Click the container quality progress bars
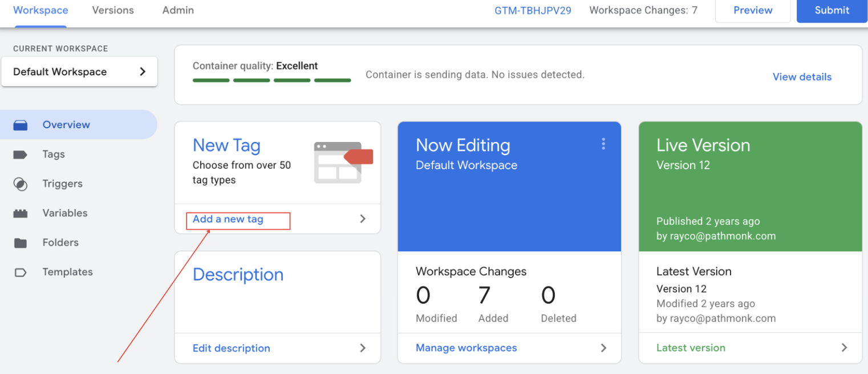The height and width of the screenshot is (374, 868). [x=271, y=80]
